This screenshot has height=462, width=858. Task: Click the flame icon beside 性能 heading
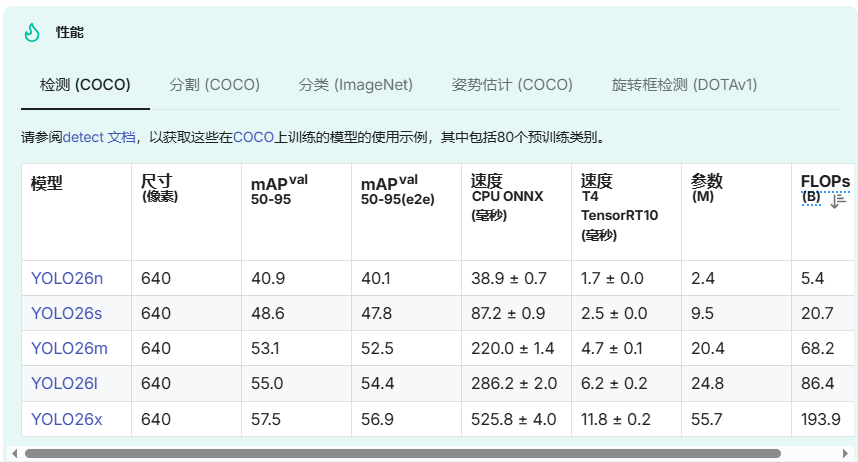[x=32, y=32]
